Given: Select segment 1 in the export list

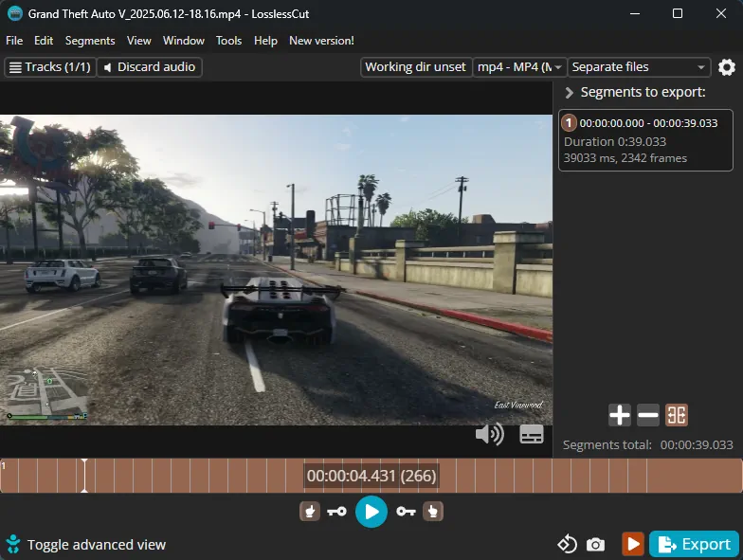Looking at the screenshot, I should click(x=646, y=140).
